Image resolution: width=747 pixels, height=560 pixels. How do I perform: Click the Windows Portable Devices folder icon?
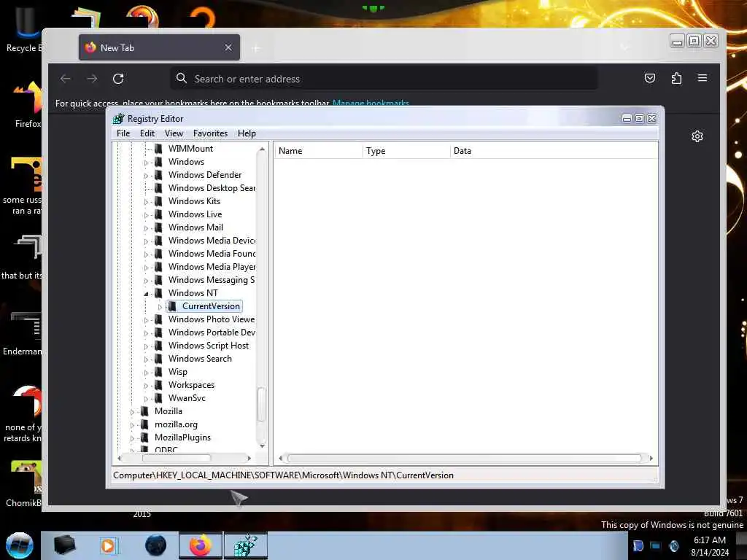(158, 332)
